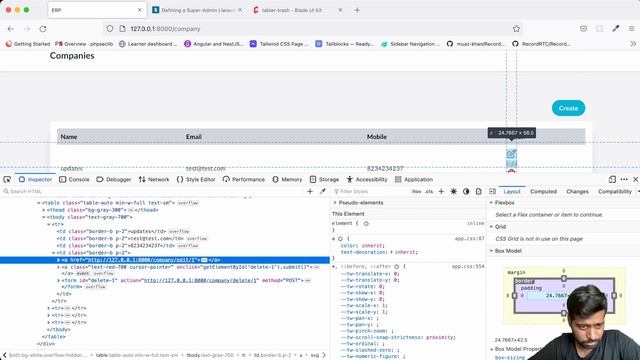Click the Search HTML field
This screenshot has height=360, width=640.
[x=153, y=191]
